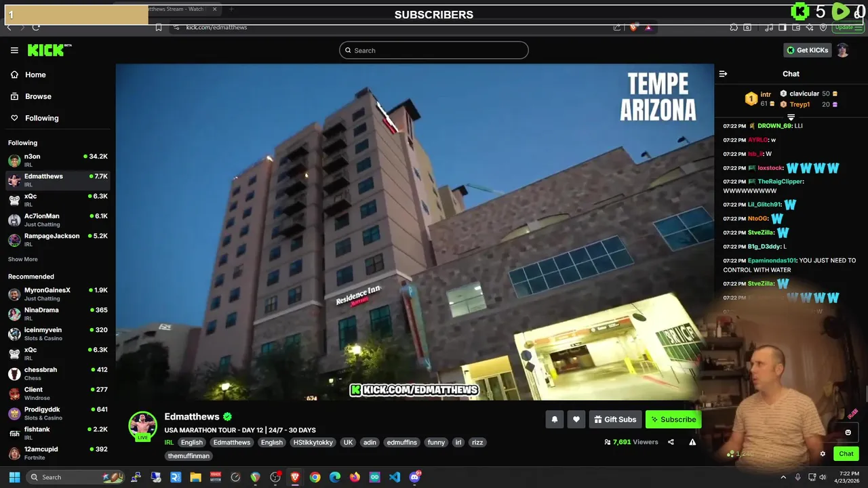The height and width of the screenshot is (488, 868).
Task: Click the viewers count icon
Action: pyautogui.click(x=608, y=442)
